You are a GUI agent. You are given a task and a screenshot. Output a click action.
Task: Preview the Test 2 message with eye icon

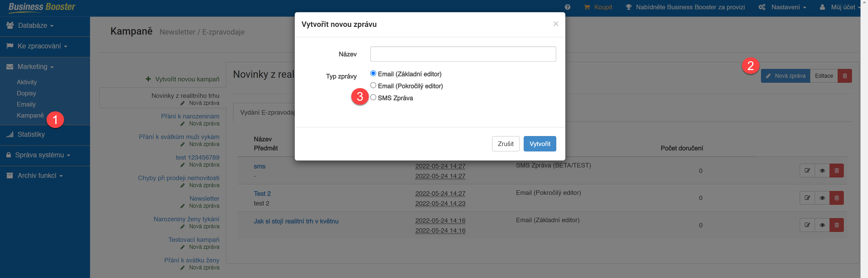point(822,198)
